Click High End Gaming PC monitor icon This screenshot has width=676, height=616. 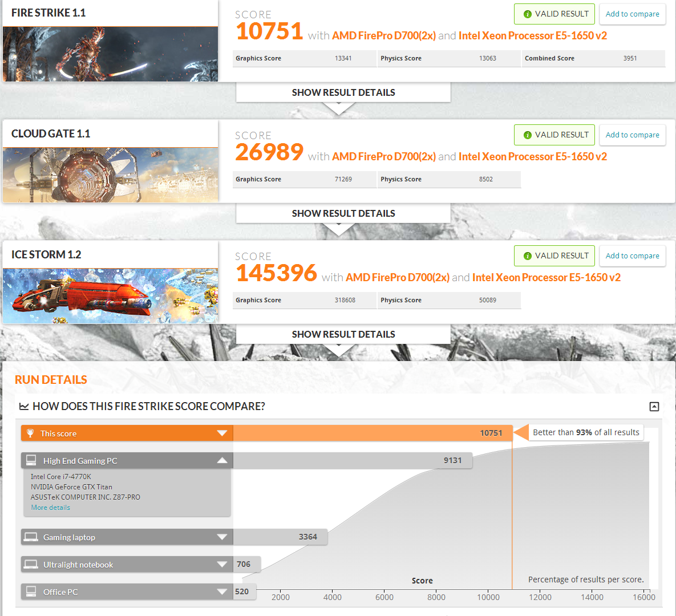coord(31,460)
